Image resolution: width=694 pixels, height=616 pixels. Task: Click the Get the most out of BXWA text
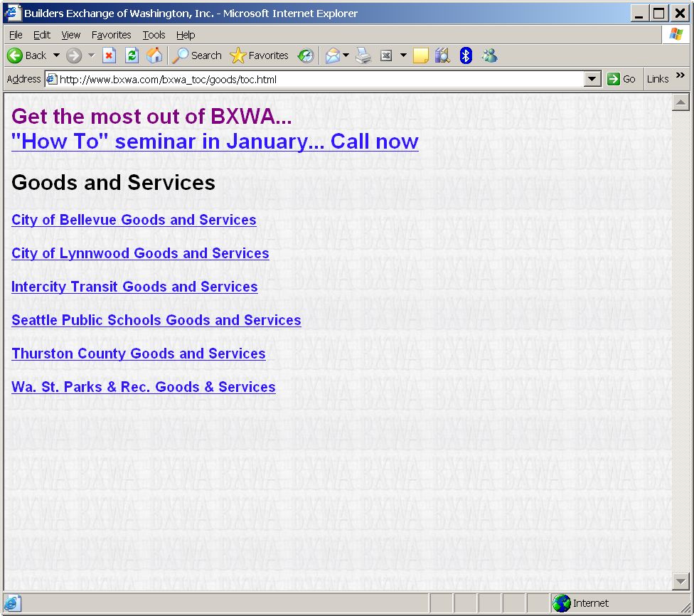151,117
